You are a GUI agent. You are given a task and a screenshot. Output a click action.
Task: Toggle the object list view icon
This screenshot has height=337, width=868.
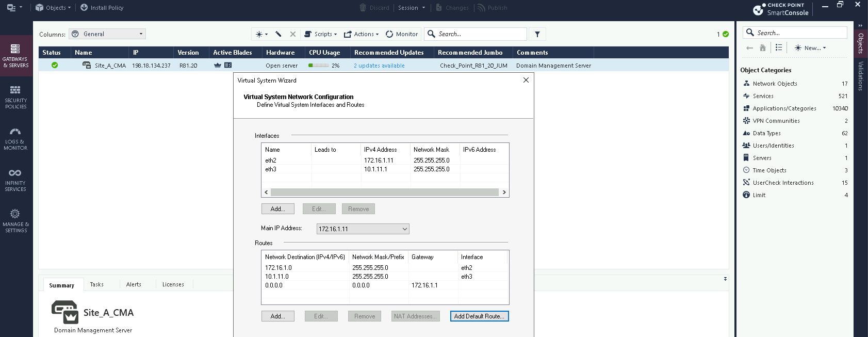(x=779, y=47)
